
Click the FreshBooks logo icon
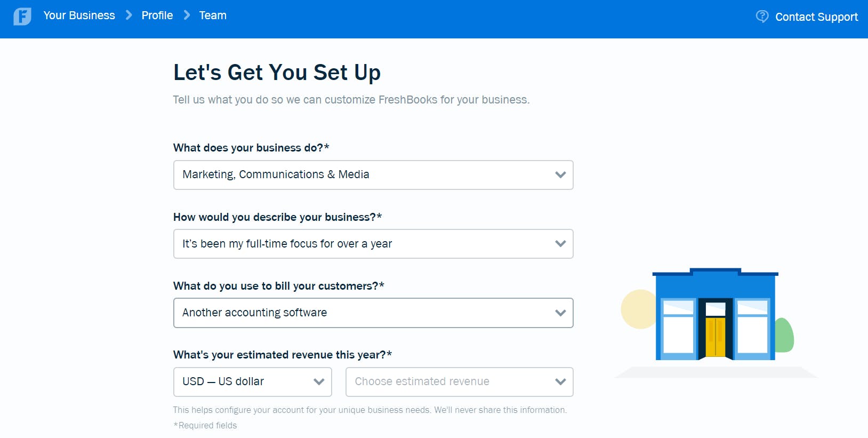click(22, 17)
